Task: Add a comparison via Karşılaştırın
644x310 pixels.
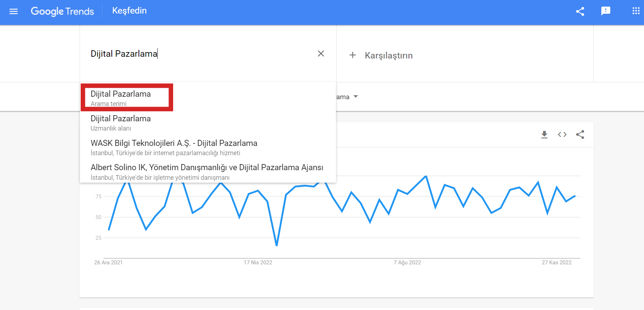Action: click(389, 55)
